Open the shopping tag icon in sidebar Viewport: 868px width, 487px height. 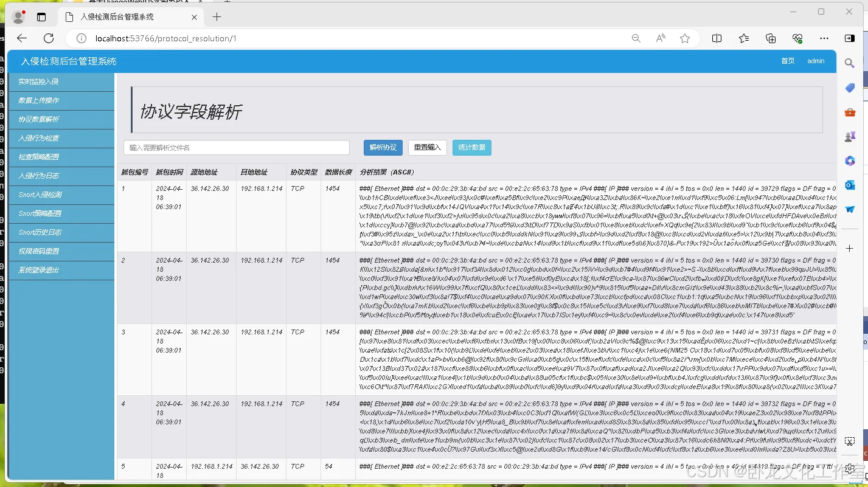click(849, 88)
